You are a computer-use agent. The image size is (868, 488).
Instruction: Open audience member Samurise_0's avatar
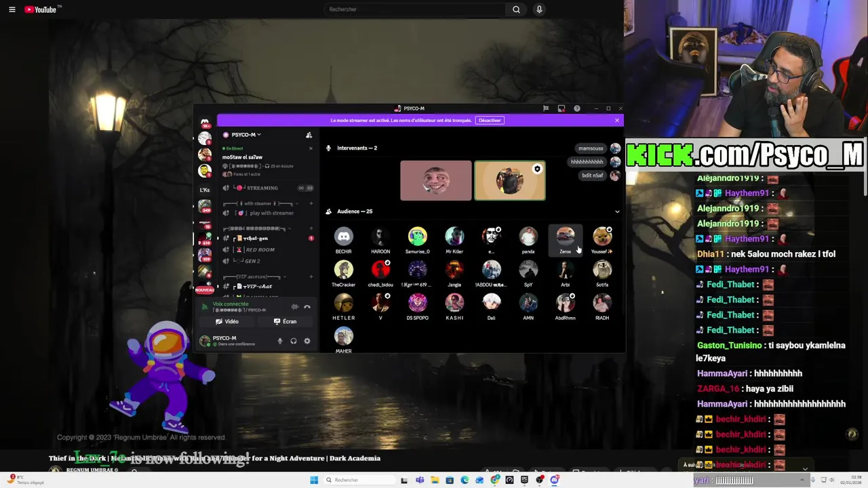coord(418,237)
